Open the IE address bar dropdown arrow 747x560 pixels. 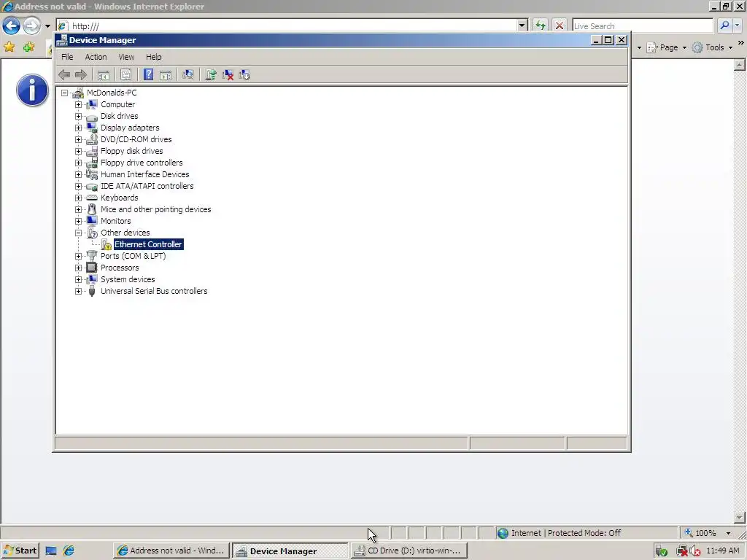click(522, 26)
